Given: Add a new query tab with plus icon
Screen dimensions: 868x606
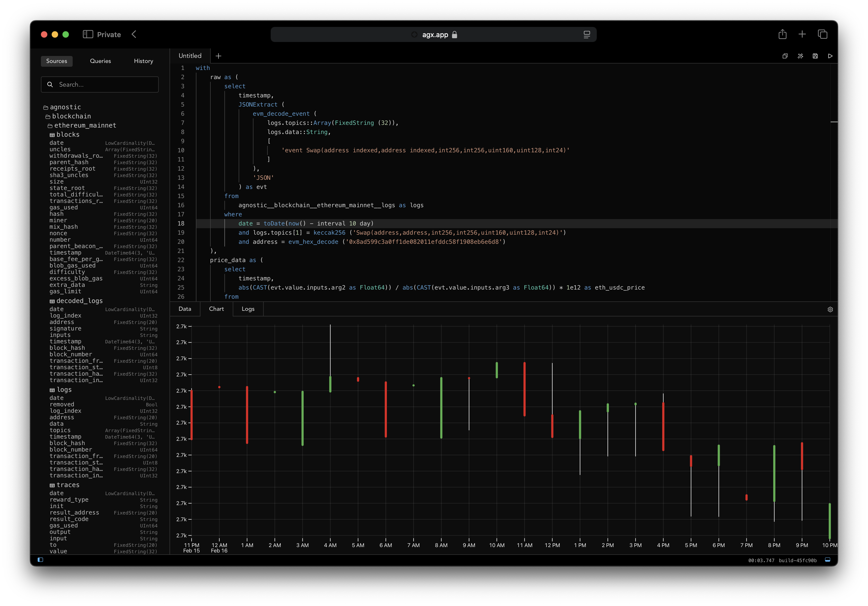Looking at the screenshot, I should pyautogui.click(x=218, y=56).
